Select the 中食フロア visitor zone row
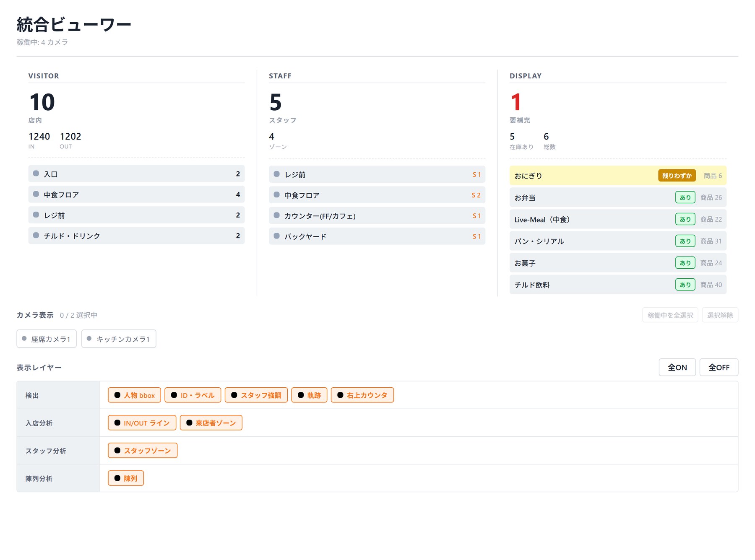 [x=136, y=194]
